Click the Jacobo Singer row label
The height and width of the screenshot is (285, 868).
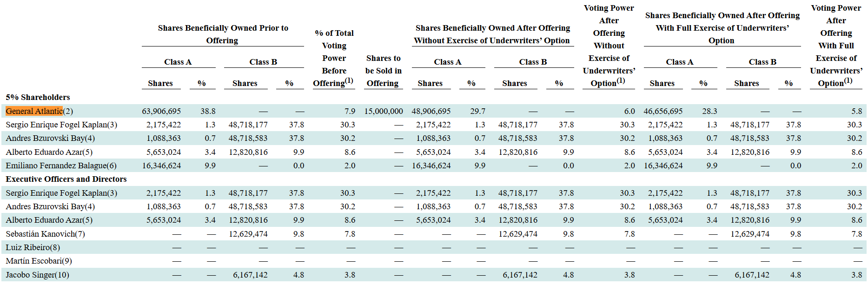click(37, 275)
